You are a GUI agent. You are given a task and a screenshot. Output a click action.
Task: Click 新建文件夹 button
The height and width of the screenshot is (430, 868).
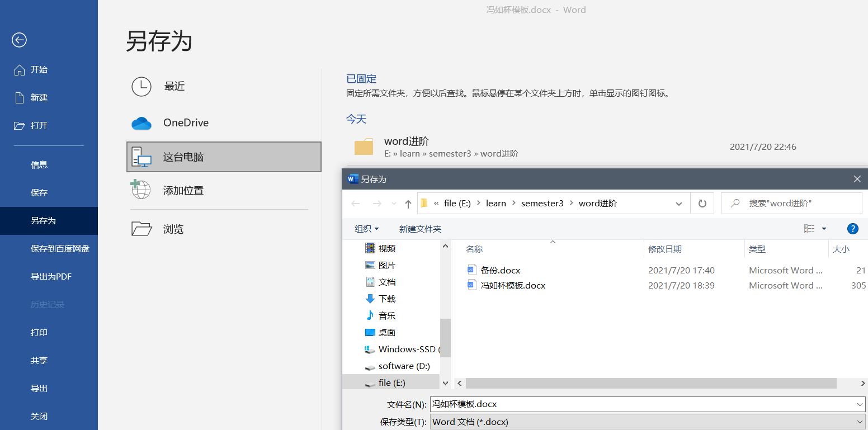(420, 229)
